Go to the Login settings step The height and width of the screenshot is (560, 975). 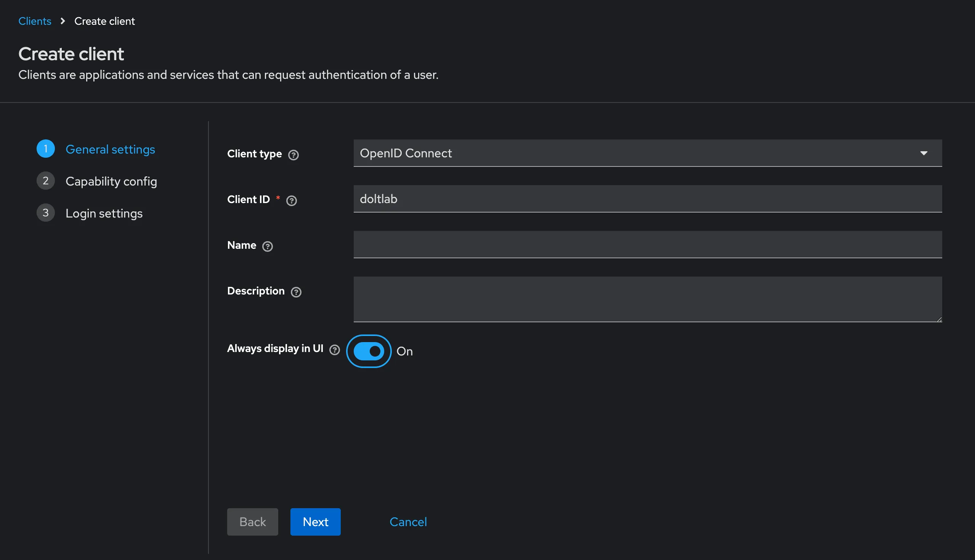click(104, 213)
